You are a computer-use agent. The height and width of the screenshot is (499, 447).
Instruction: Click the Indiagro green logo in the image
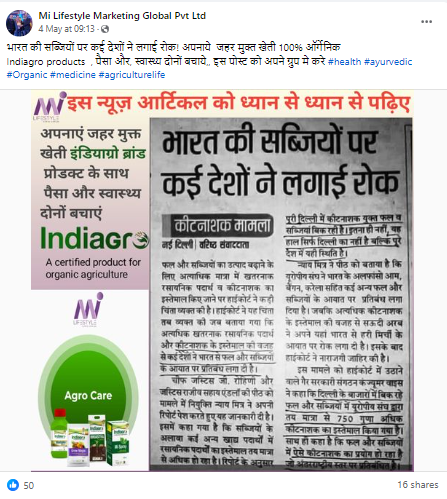point(94,238)
